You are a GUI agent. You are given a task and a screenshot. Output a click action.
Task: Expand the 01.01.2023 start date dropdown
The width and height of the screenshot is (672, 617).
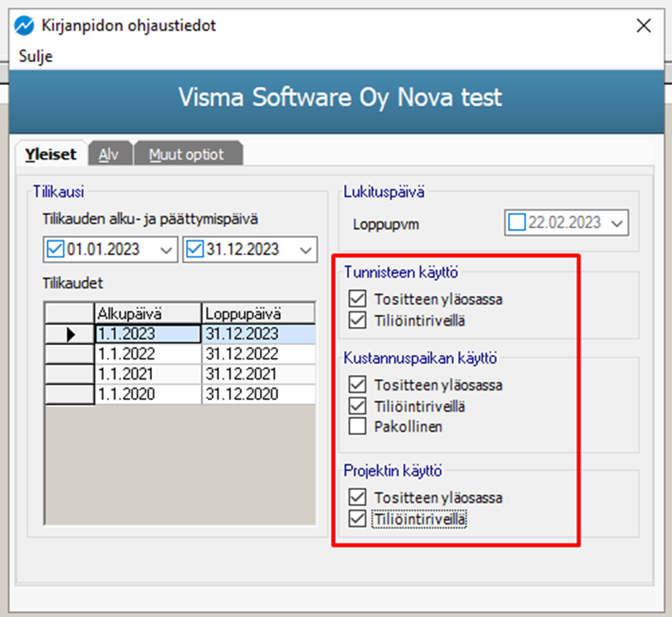coord(166,250)
